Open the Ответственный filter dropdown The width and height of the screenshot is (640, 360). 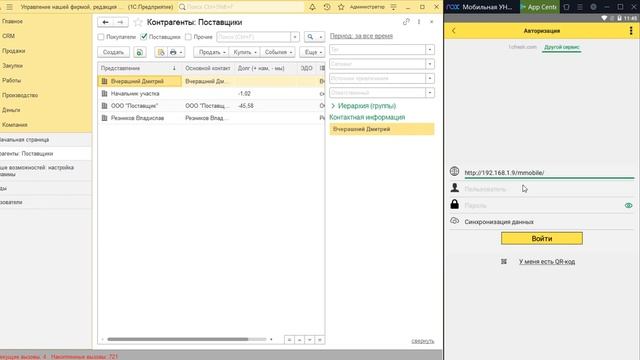pos(430,93)
